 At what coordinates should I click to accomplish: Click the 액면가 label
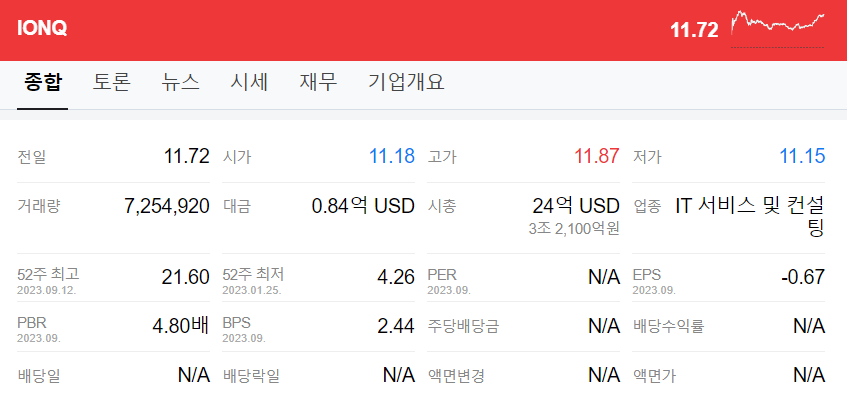tap(654, 375)
